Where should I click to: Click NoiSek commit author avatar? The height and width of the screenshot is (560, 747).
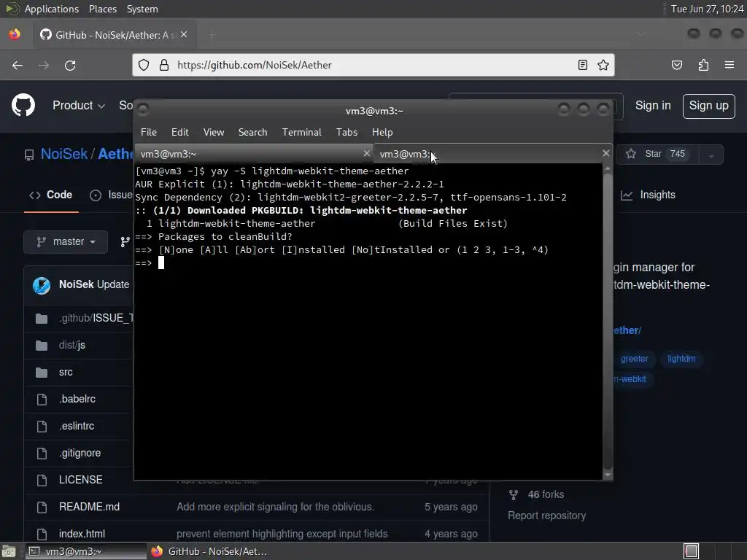point(42,285)
